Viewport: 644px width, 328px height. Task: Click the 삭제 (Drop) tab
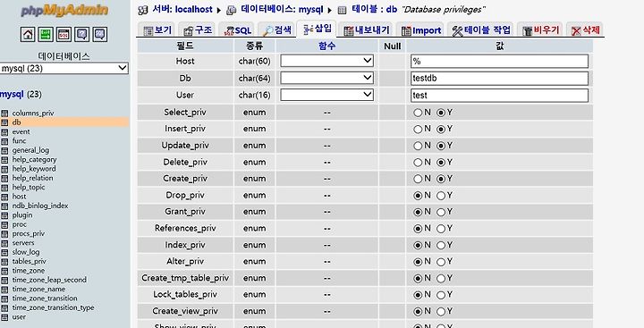click(585, 30)
